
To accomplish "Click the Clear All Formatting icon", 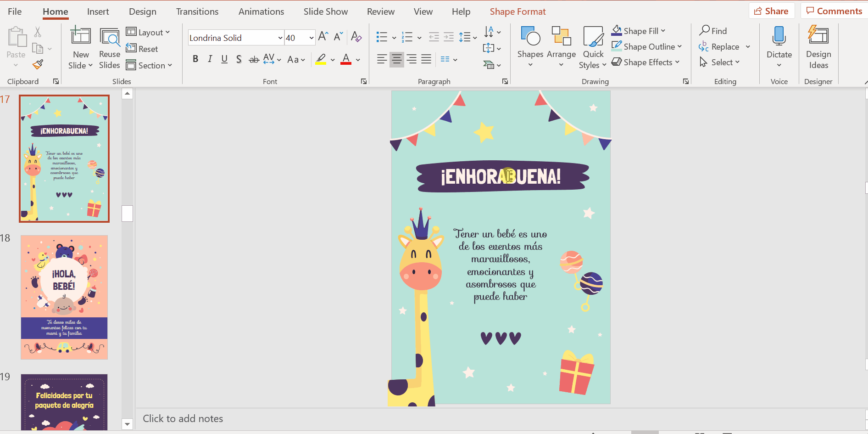I will point(356,37).
